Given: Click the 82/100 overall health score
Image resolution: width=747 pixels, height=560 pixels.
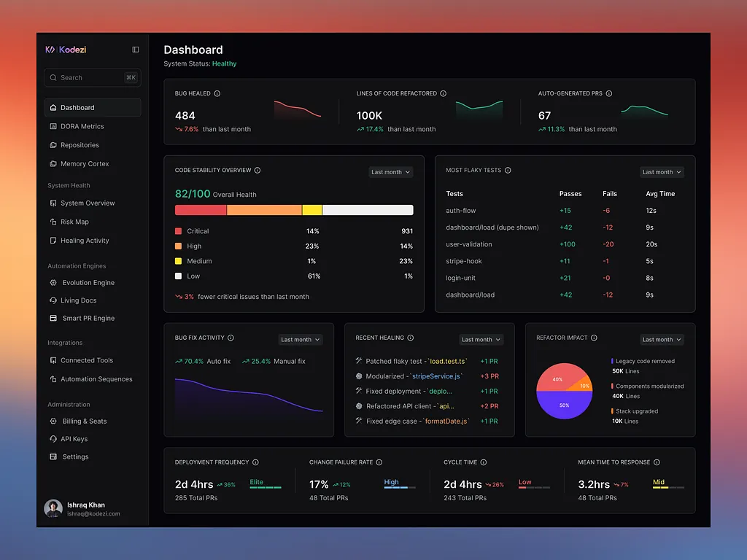Looking at the screenshot, I should pyautogui.click(x=193, y=194).
